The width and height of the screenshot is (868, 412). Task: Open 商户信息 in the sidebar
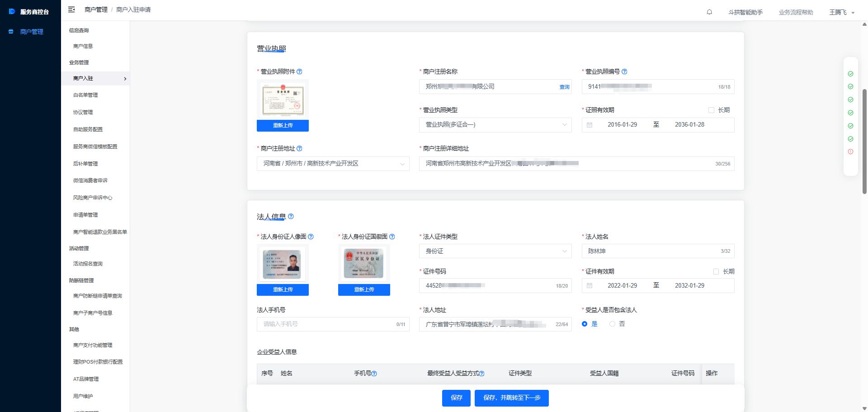(83, 46)
